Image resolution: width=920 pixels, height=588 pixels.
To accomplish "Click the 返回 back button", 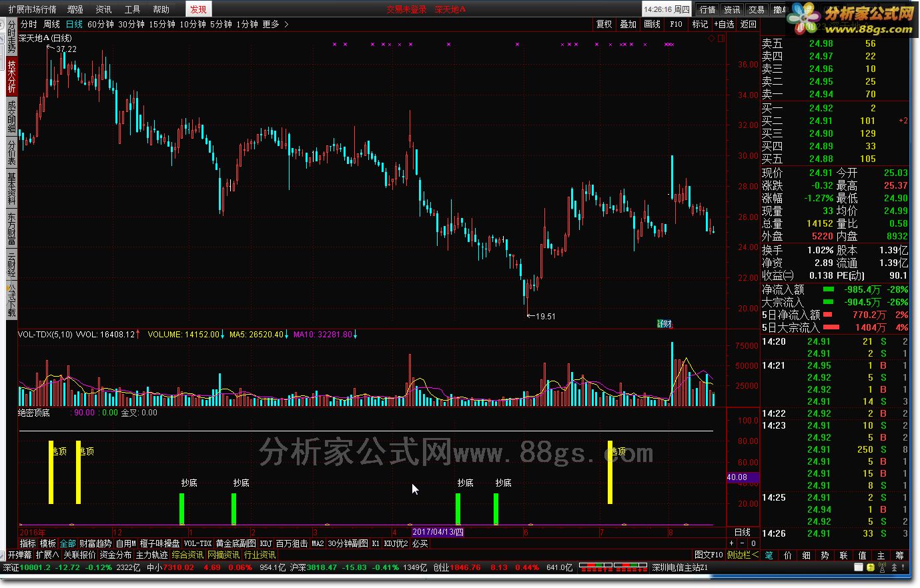I will click(749, 24).
